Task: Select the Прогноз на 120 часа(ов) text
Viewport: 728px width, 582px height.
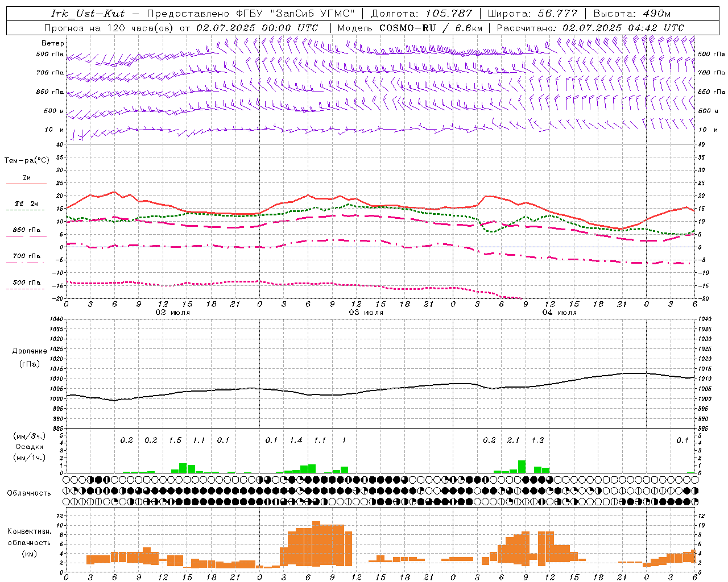Action: pyautogui.click(x=109, y=28)
